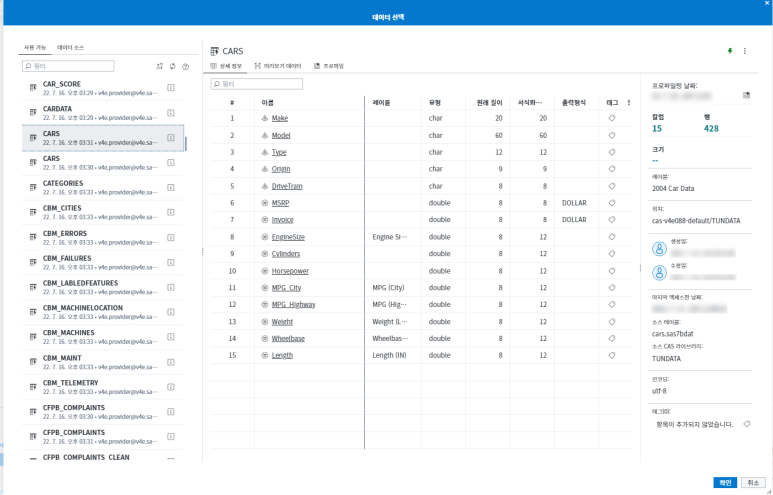Viewport: 773px width, 495px height.
Task: Click the column count value 15
Action: click(x=657, y=129)
